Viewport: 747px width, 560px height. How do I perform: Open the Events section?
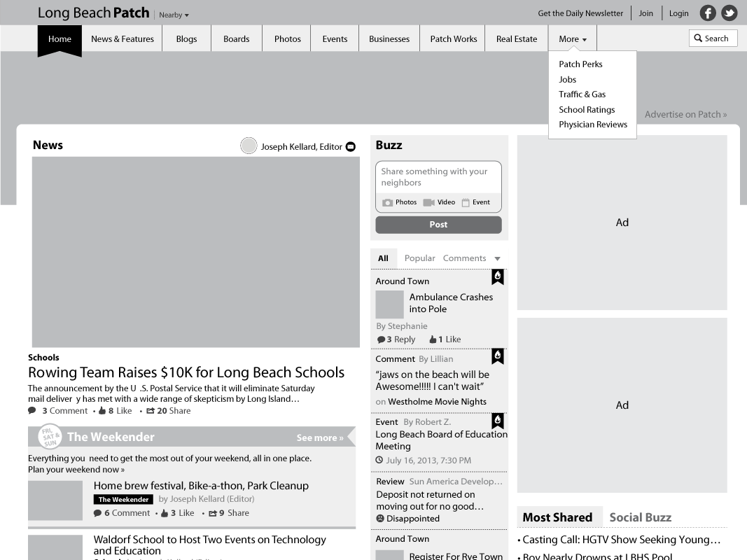point(335,39)
